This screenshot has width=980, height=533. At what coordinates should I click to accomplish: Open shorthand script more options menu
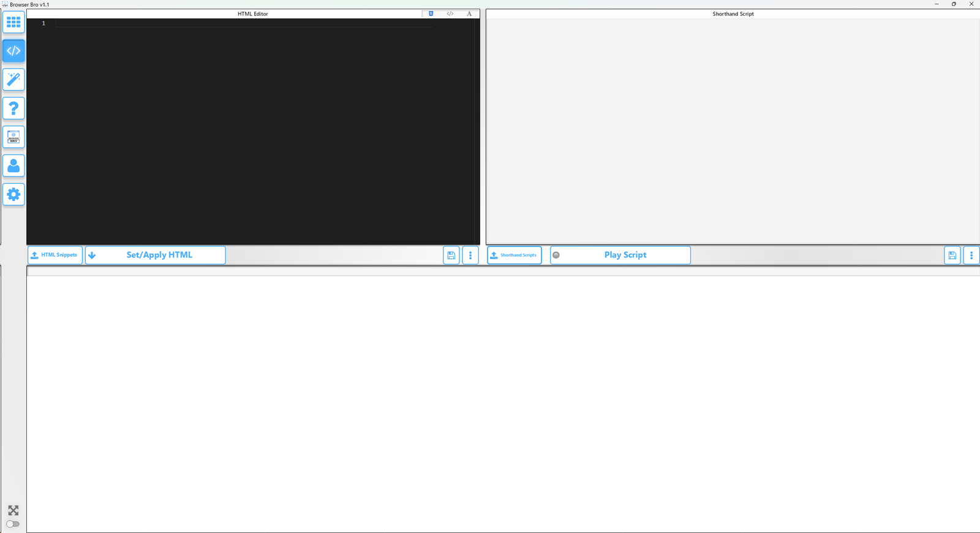971,255
